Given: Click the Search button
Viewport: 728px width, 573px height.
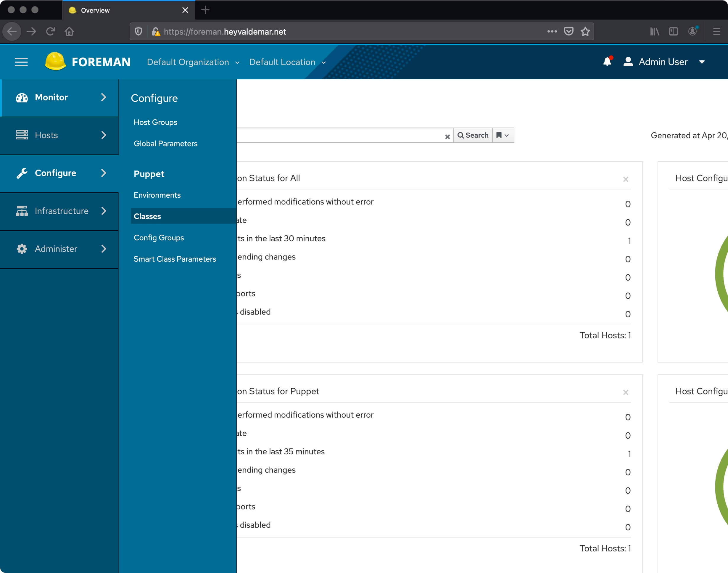Looking at the screenshot, I should (472, 135).
